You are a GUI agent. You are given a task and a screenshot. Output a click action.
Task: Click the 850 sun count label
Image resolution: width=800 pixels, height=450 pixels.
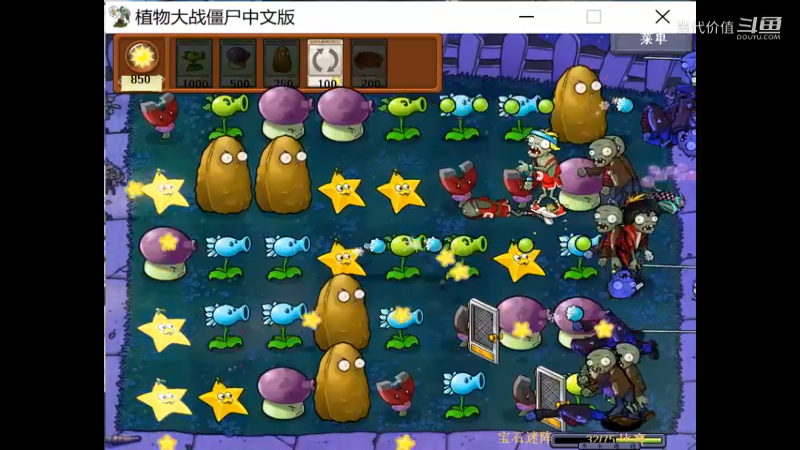pos(140,80)
